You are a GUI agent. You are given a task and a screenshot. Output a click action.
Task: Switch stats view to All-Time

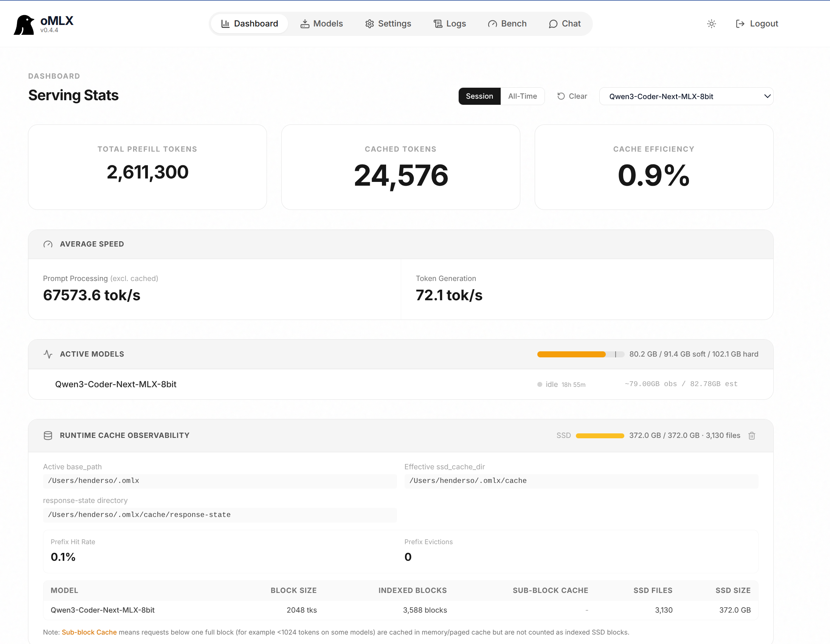click(x=523, y=96)
